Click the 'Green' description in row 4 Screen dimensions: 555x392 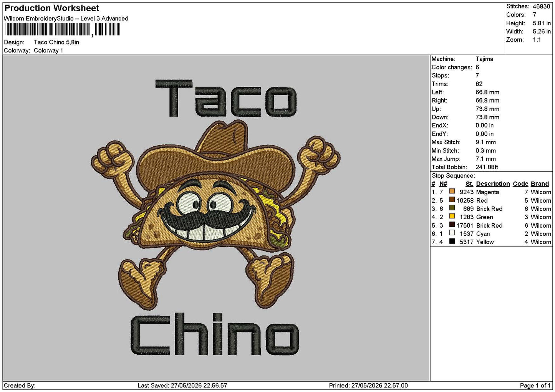pyautogui.click(x=485, y=217)
